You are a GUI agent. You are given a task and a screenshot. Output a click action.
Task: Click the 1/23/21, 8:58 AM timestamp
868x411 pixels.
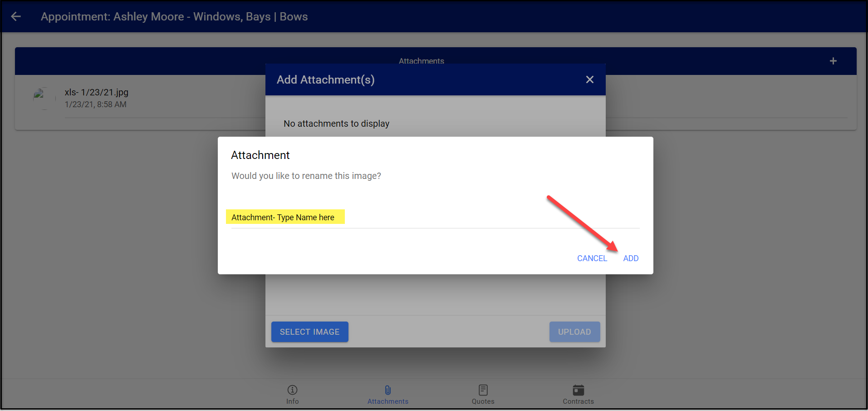pos(95,104)
